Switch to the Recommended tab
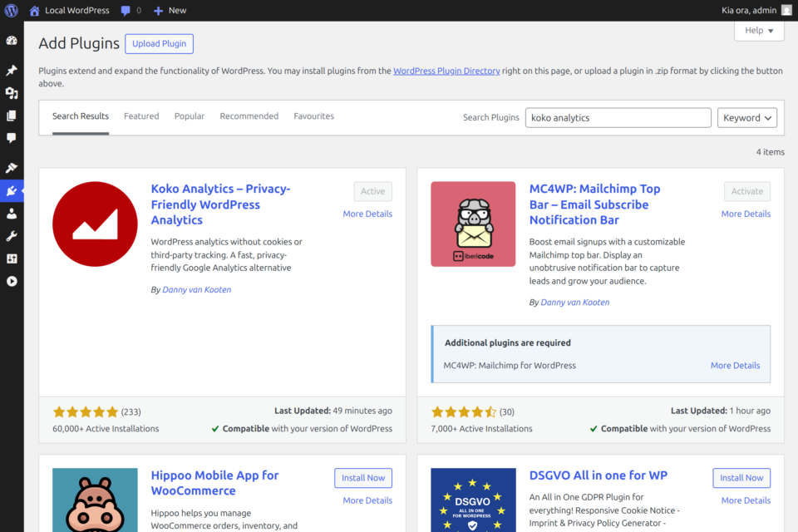798x532 pixels. coord(249,116)
